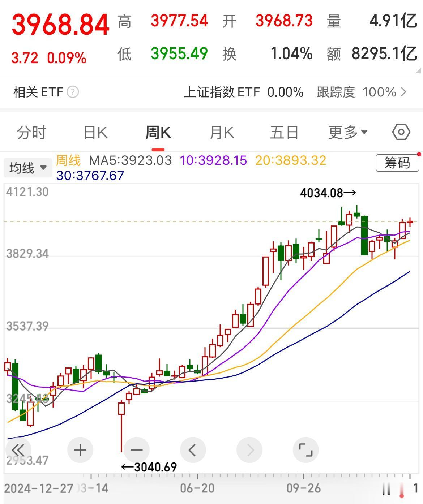Image resolution: width=423 pixels, height=504 pixels.
Task: Tap the volume value 4.91亿
Action: coord(393,21)
